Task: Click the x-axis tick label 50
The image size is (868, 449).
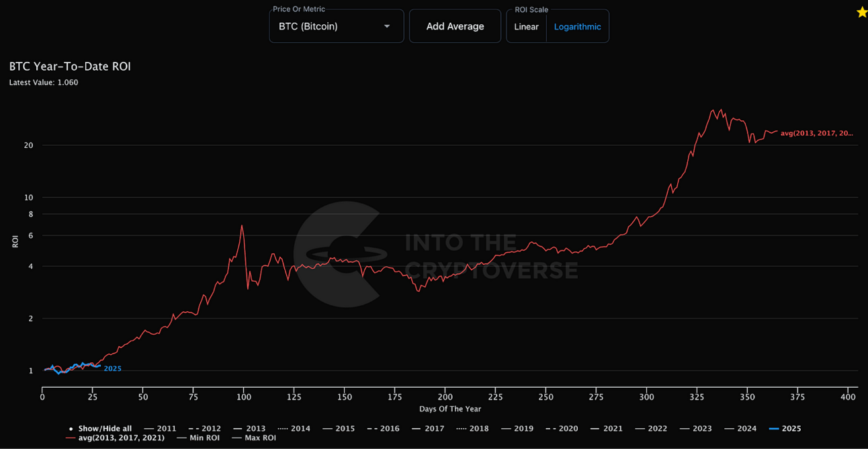Action: tap(143, 397)
